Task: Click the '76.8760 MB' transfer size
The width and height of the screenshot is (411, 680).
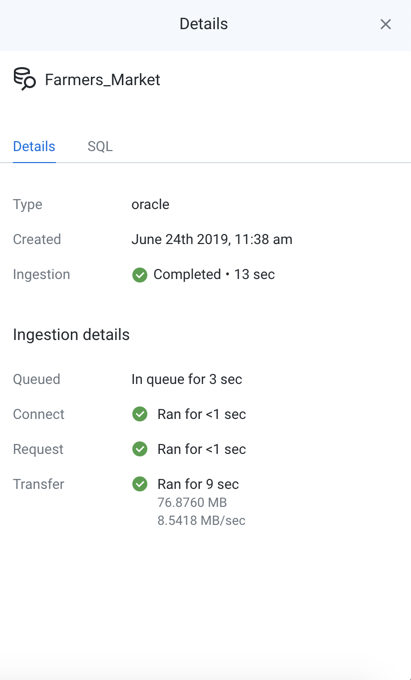Action: coord(192,503)
